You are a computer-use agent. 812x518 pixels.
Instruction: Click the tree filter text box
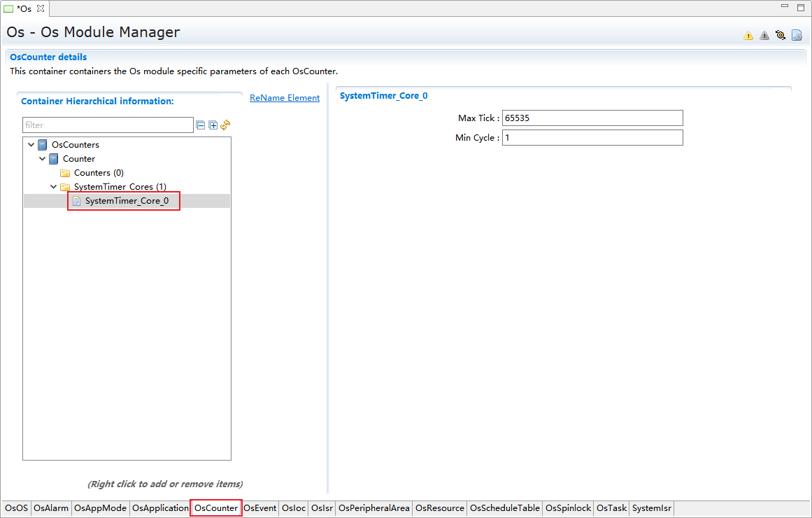tap(108, 125)
